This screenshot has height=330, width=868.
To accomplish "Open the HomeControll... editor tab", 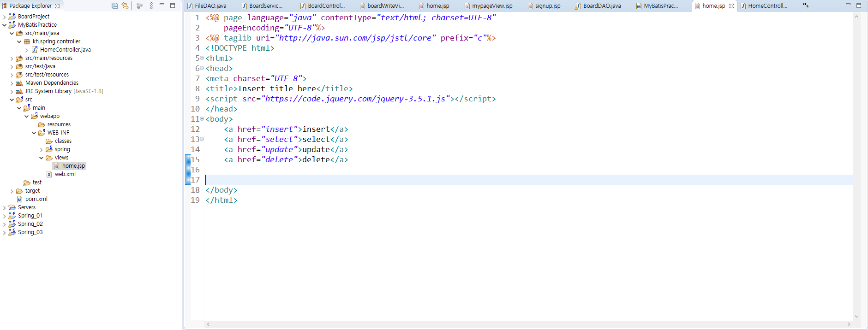I will coord(764,6).
